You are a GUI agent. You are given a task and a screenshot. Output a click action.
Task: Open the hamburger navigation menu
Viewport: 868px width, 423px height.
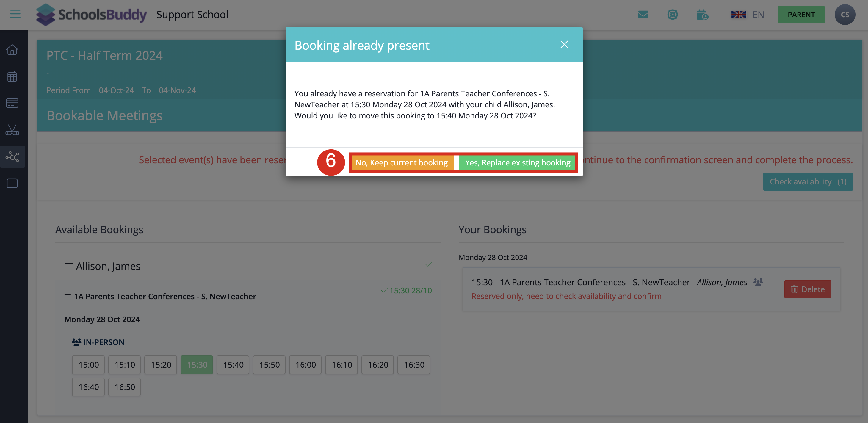pyautogui.click(x=15, y=14)
